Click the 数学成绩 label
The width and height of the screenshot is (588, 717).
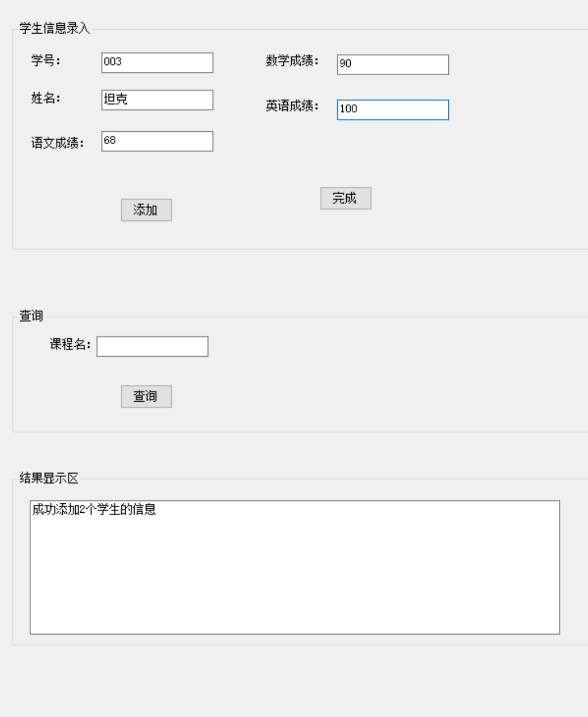292,61
